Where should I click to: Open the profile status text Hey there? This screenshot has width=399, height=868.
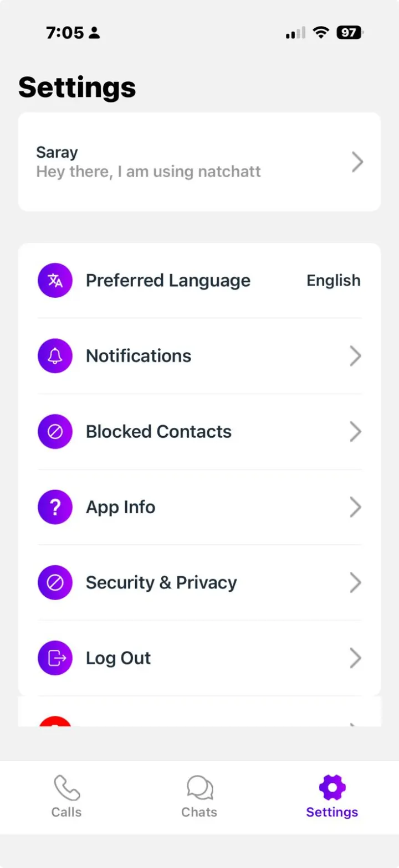coord(149,172)
